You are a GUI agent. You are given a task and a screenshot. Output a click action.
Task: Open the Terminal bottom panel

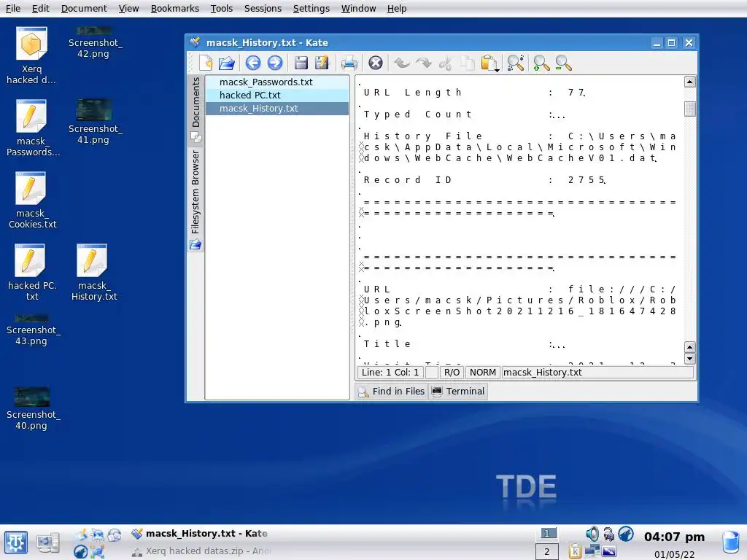[458, 392]
